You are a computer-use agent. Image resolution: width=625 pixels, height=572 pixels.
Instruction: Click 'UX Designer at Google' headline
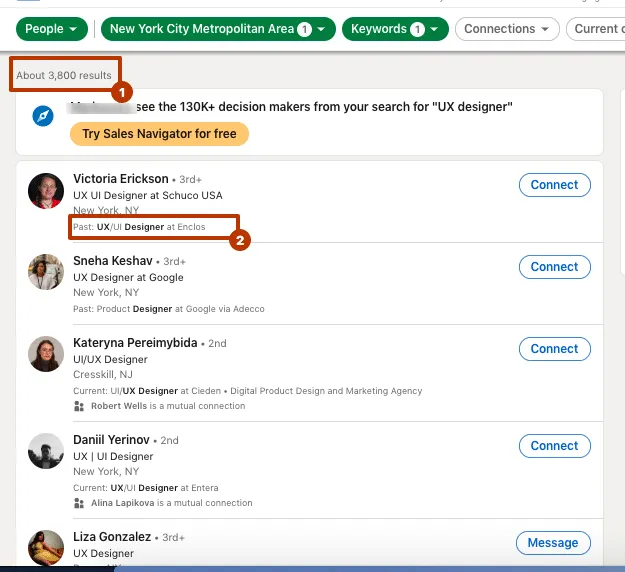click(128, 277)
